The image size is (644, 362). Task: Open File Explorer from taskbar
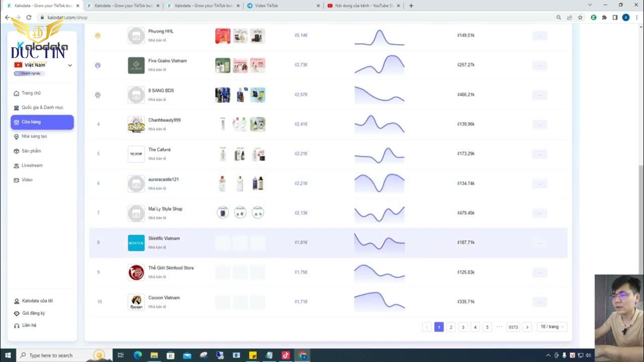pyautogui.click(x=154, y=355)
